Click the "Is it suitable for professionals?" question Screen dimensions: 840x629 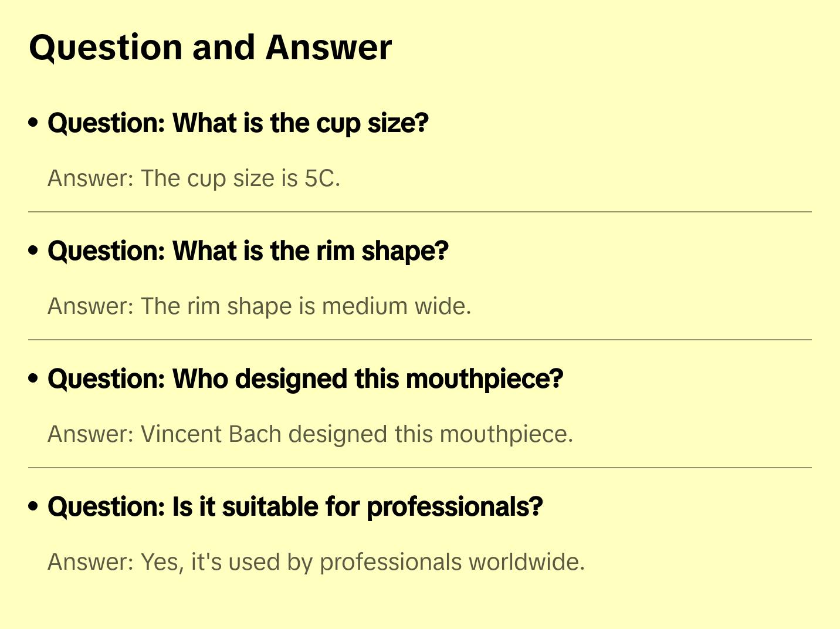[295, 507]
